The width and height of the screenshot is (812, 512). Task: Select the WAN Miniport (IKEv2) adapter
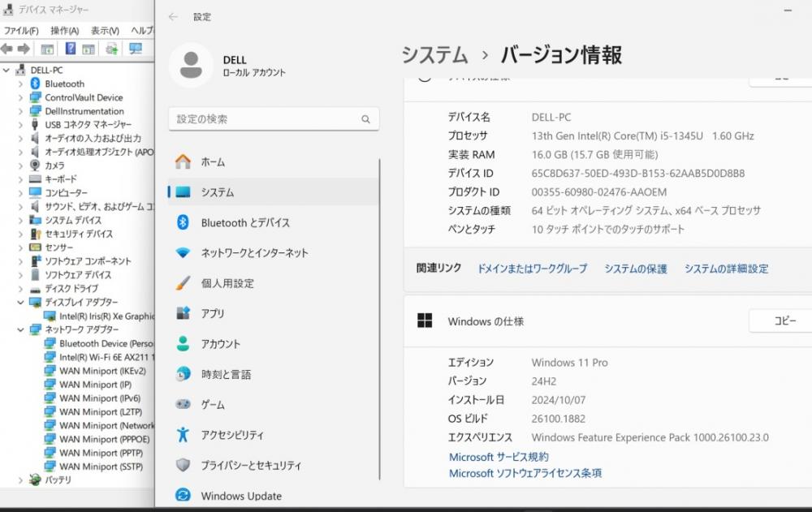coord(102,371)
